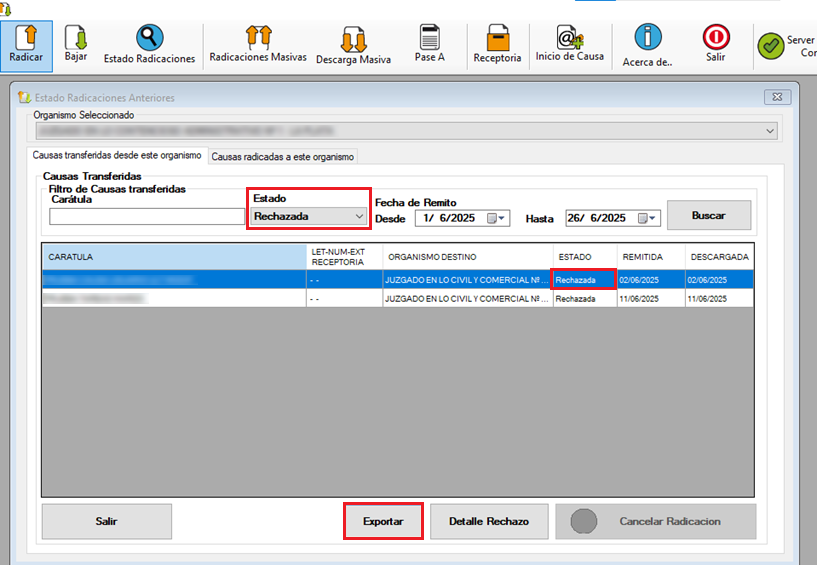The width and height of the screenshot is (817, 565).
Task: Switch to Causas radicadas a este organismo tab
Action: 283,156
